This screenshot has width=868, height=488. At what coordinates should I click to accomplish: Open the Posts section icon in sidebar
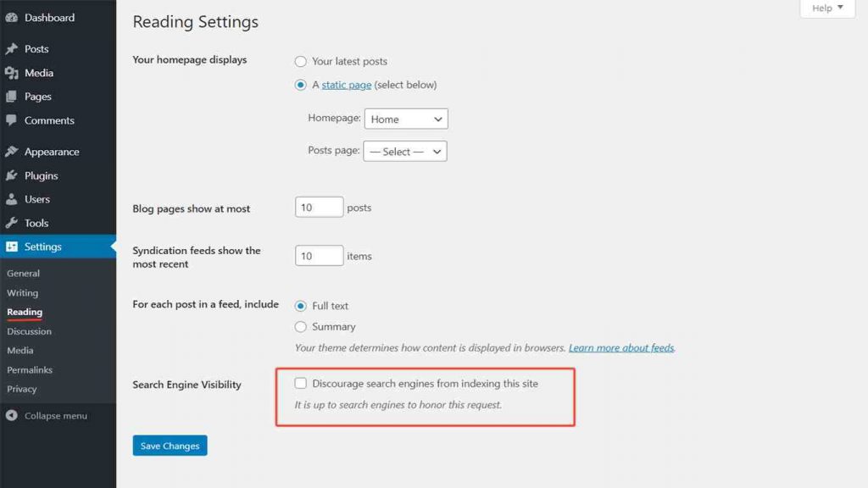point(12,48)
